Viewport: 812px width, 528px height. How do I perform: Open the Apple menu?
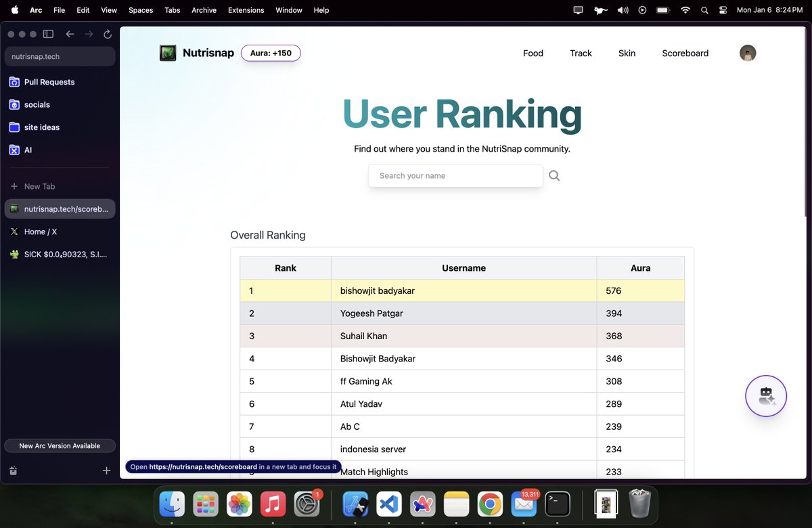(x=14, y=10)
